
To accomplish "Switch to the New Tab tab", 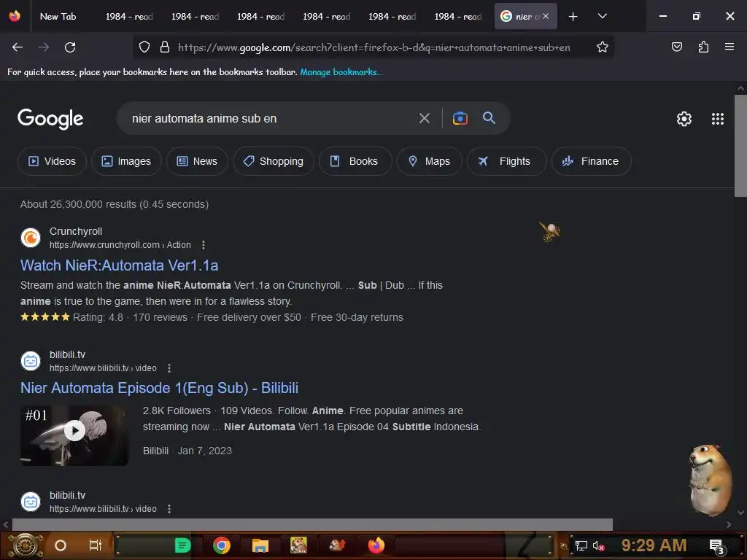I will click(58, 16).
